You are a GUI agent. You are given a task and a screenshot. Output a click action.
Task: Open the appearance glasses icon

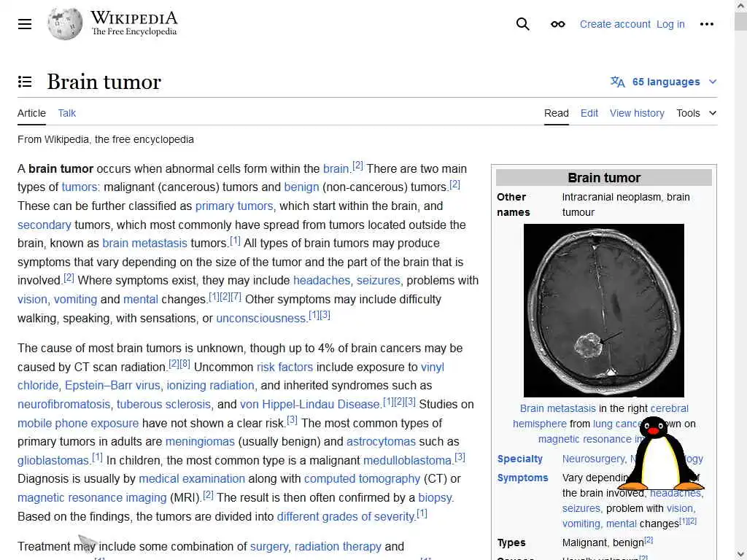(x=557, y=24)
